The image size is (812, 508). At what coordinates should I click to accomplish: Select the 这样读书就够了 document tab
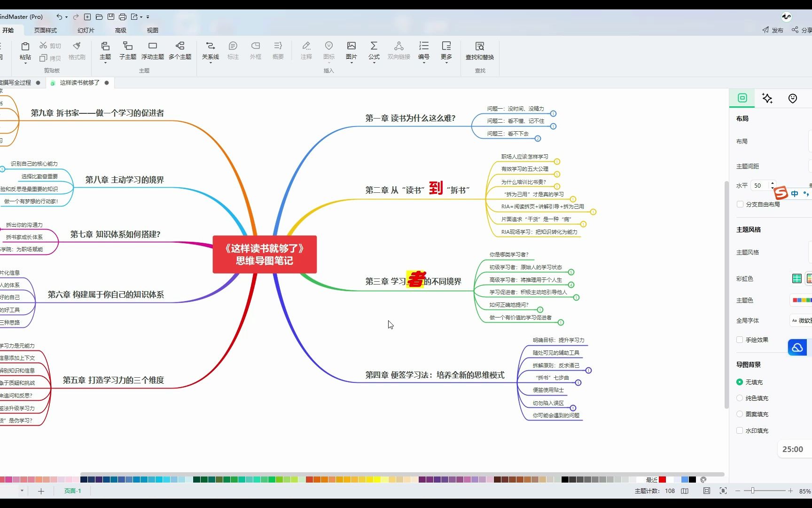(79, 82)
